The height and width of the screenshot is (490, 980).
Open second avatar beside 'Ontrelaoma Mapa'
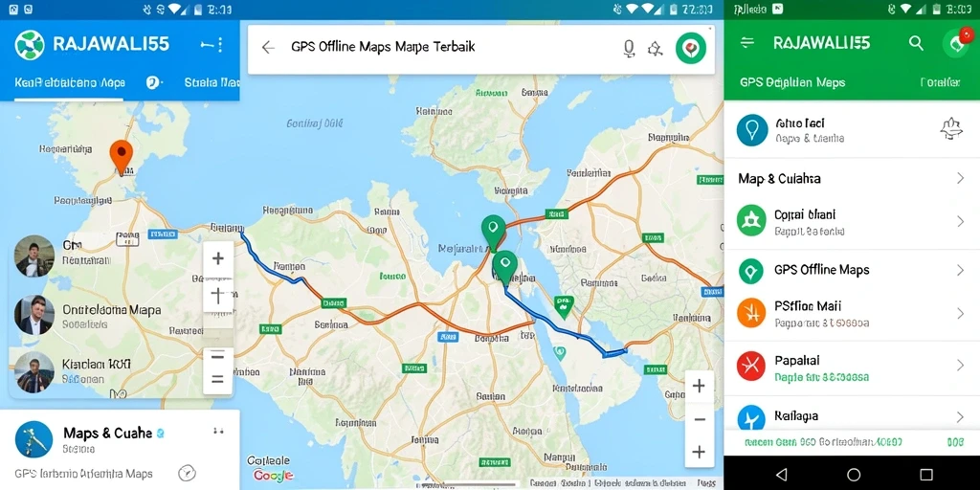click(x=34, y=315)
